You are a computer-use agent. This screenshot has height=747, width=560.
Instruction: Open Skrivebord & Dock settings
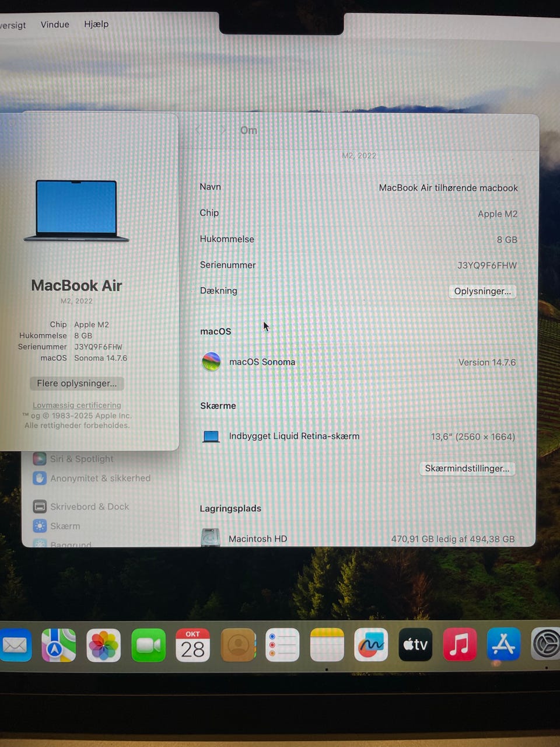click(x=90, y=507)
